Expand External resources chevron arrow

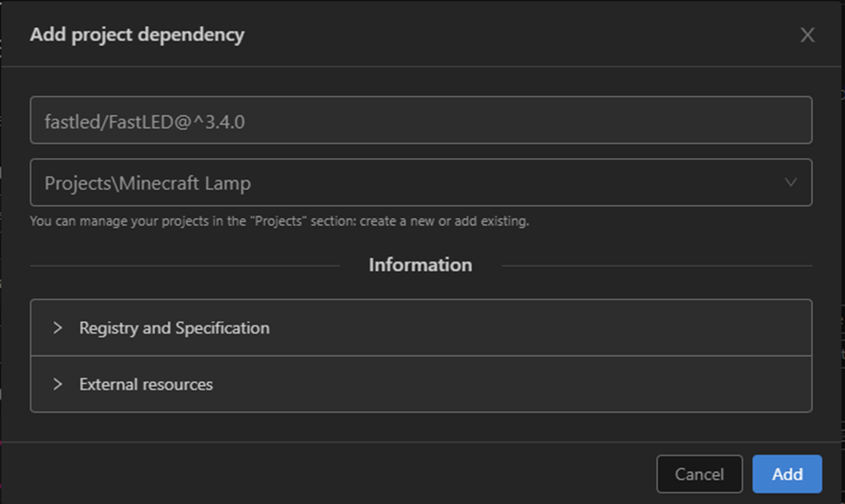coord(58,384)
